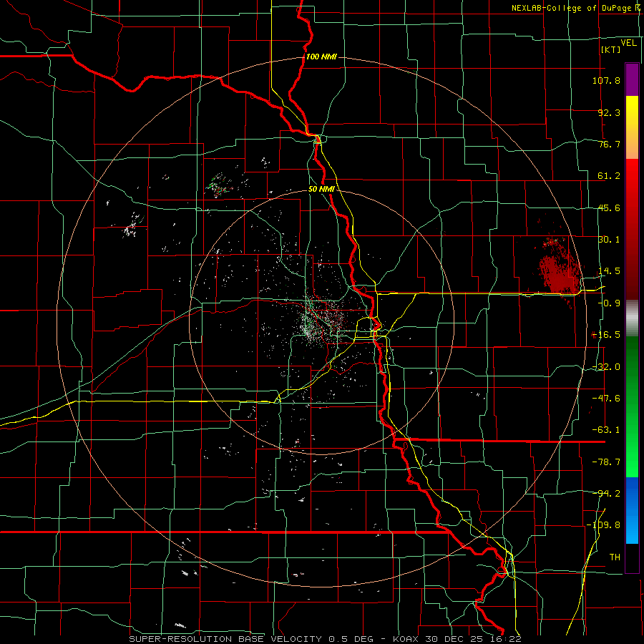The image size is (644, 644).
Task: Click the 50 NMI range ring label
Action: [321, 190]
